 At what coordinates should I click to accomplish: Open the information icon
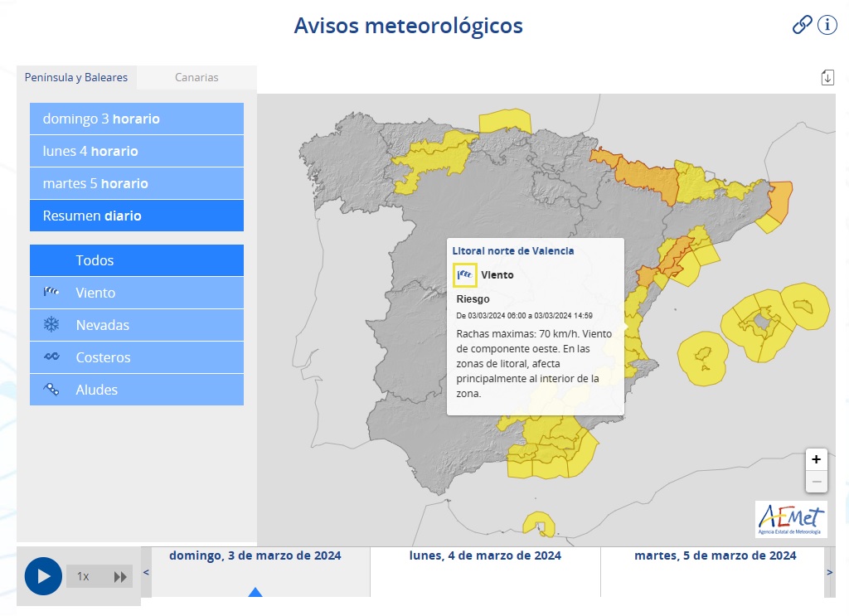tap(827, 25)
